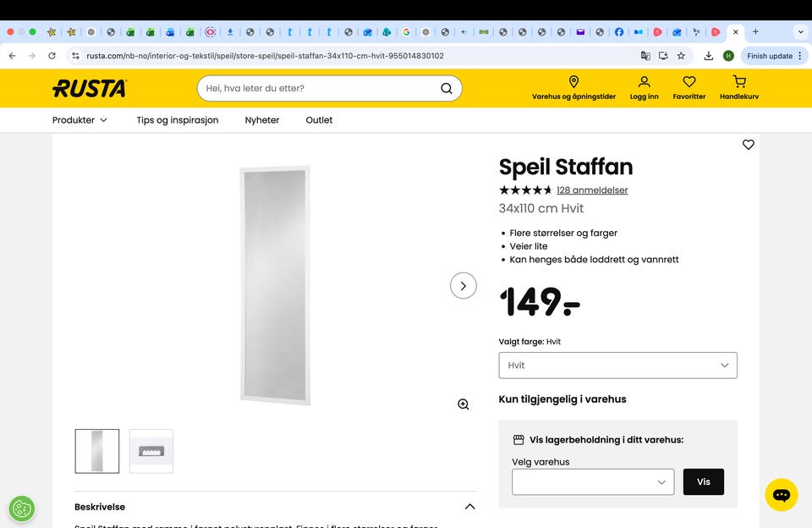This screenshot has width=812, height=528.
Task: Click the star rating
Action: coord(525,190)
